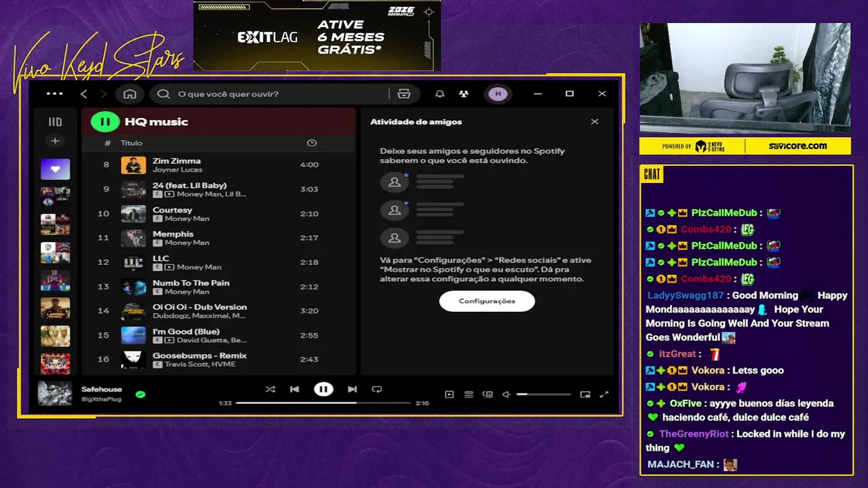Seek on the song progress bar

tap(323, 403)
